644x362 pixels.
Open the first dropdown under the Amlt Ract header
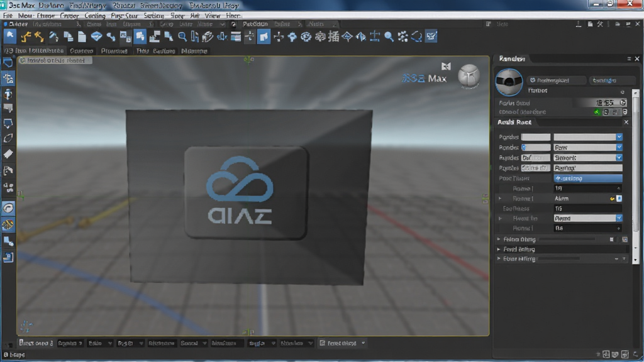click(588, 137)
